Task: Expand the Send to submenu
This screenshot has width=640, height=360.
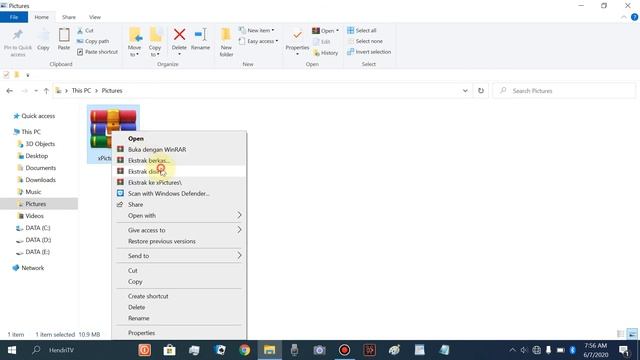Action: pos(179,256)
